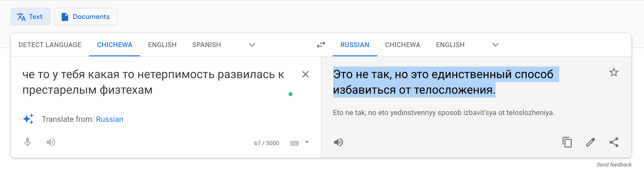Select Detect Language source tab

(x=50, y=45)
